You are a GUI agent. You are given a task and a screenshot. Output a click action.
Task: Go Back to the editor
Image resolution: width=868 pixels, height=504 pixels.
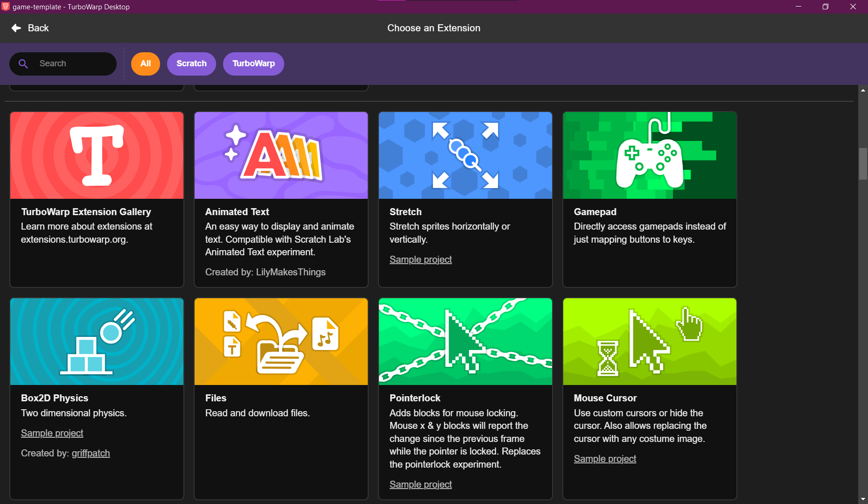click(x=30, y=28)
